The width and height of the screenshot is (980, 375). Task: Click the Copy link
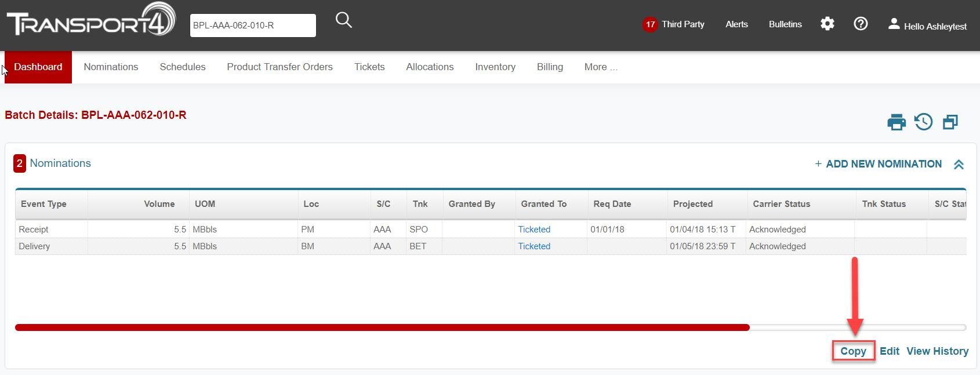pos(853,351)
